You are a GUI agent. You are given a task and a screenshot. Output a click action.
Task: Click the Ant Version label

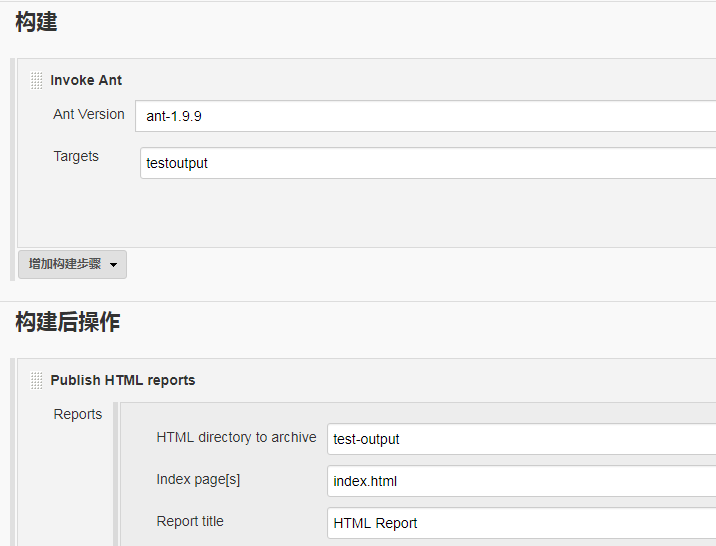[x=89, y=114]
